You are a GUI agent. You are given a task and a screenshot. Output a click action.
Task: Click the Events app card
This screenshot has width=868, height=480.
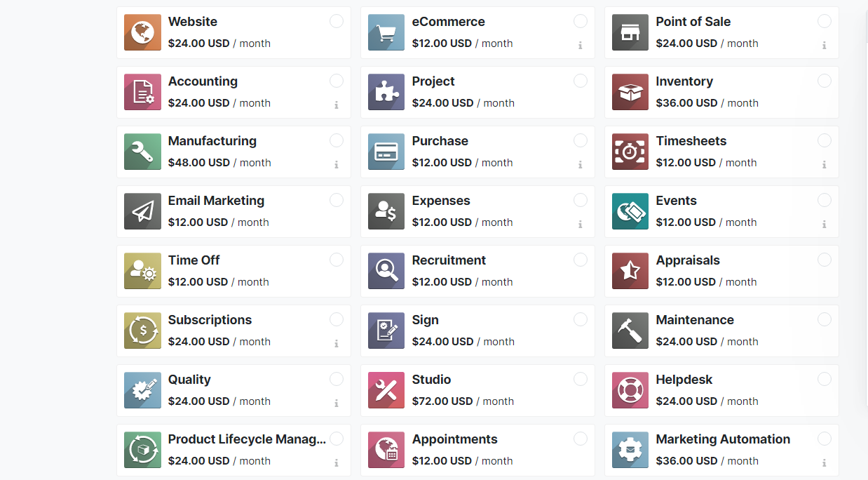[x=729, y=211]
